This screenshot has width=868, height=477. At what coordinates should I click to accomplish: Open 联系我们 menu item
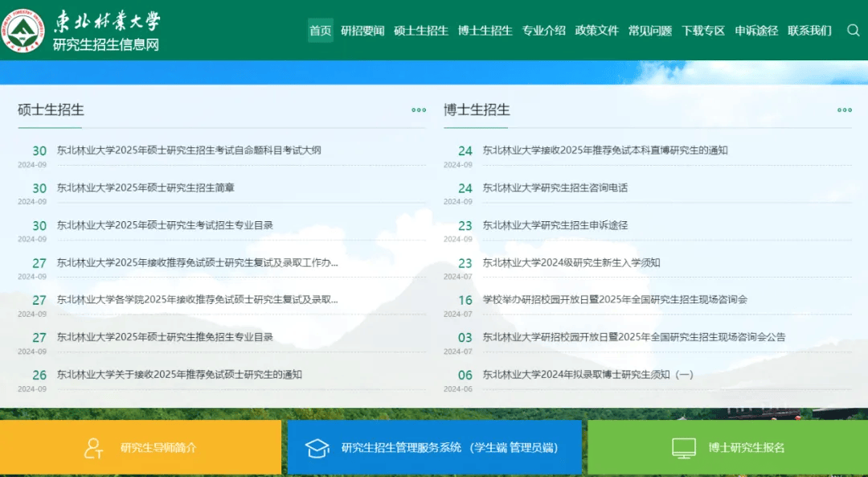[810, 31]
